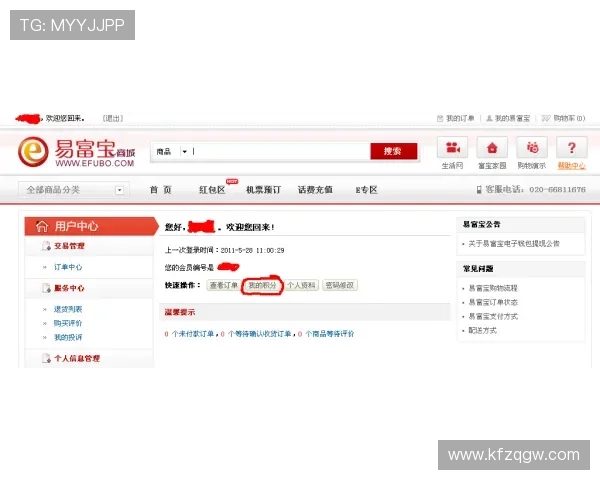Click the 退出 logout link
This screenshot has height=480, width=600.
click(x=113, y=118)
